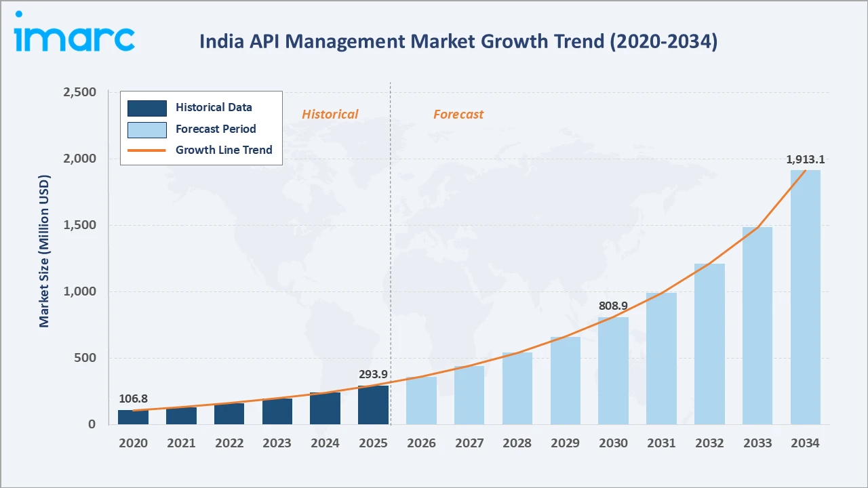
Task: Click the '2030' x-axis label
Action: [x=614, y=443]
